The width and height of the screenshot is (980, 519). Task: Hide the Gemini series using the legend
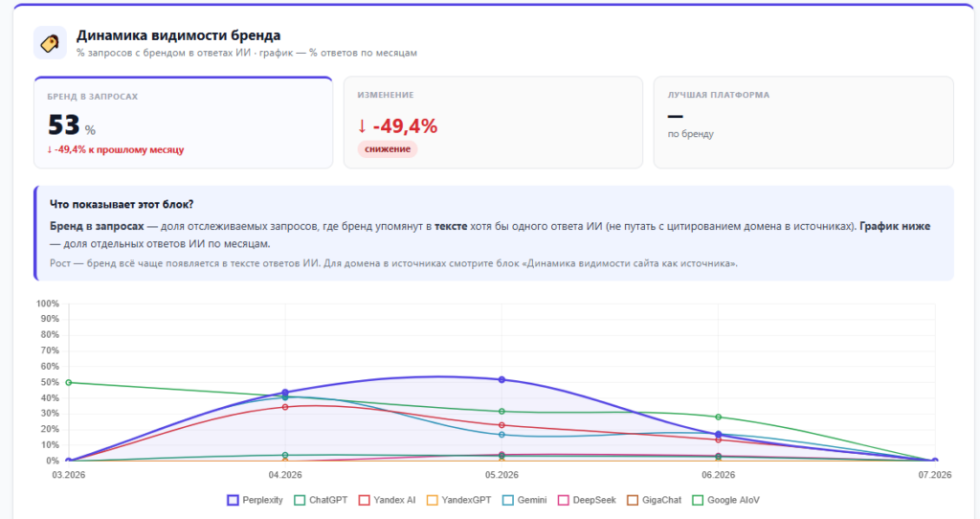click(x=524, y=500)
